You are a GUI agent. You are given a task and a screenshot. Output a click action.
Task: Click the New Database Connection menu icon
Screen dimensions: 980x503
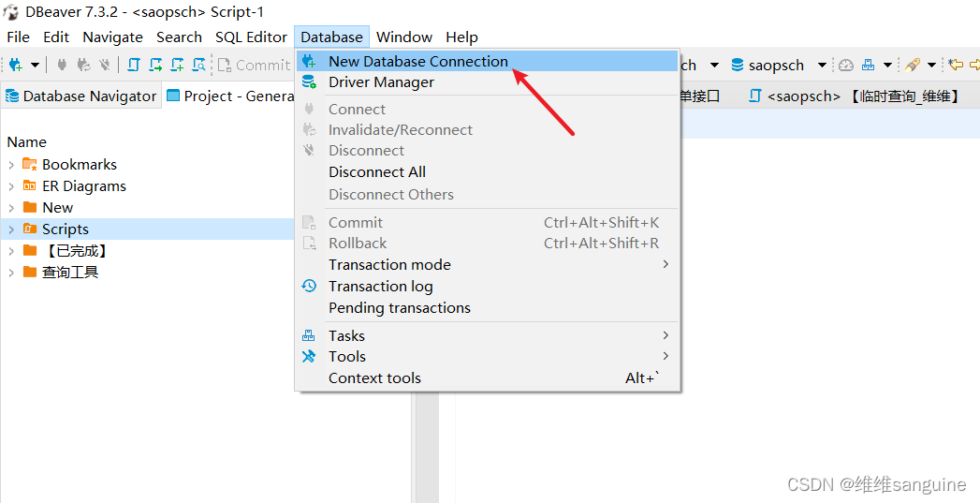(x=309, y=61)
